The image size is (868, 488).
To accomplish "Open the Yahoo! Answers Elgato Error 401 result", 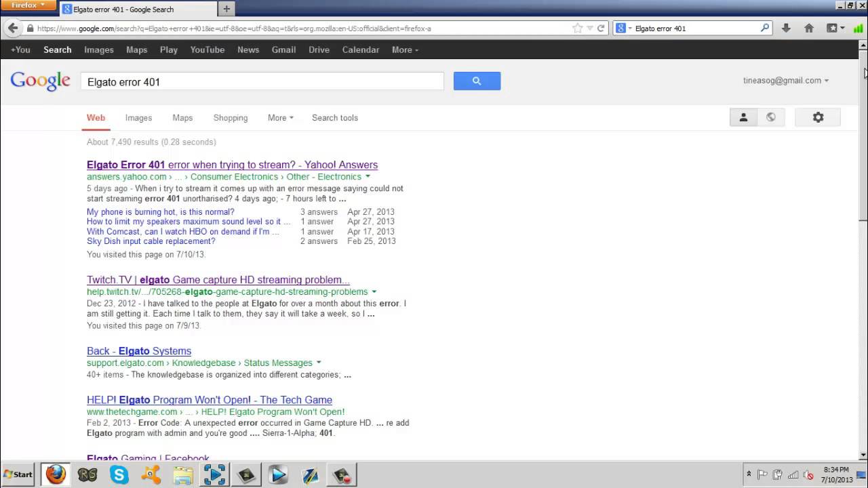I will pos(232,165).
